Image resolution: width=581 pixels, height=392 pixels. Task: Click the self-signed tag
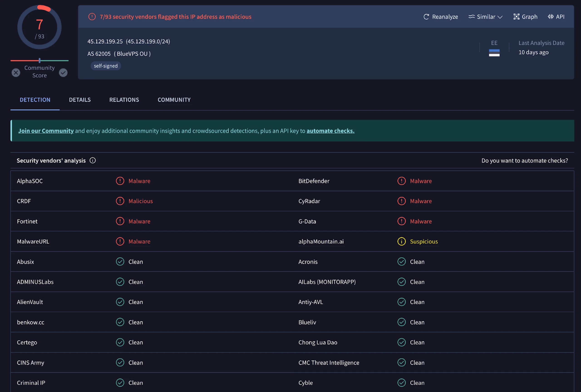[106, 66]
